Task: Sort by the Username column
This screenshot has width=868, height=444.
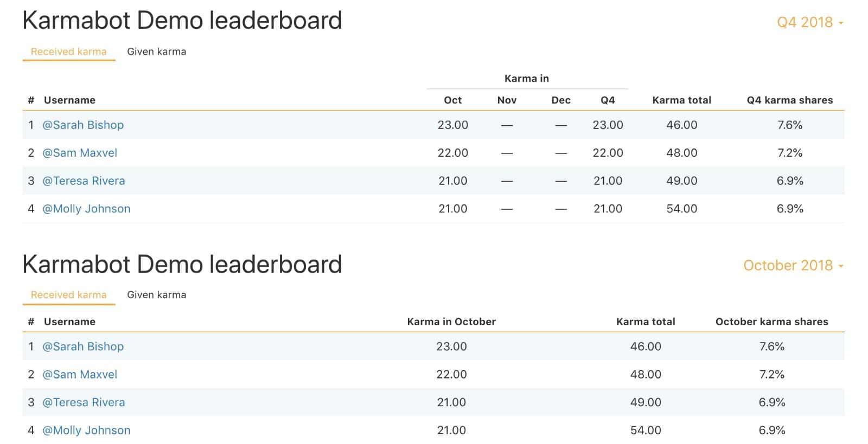Action: tap(70, 100)
